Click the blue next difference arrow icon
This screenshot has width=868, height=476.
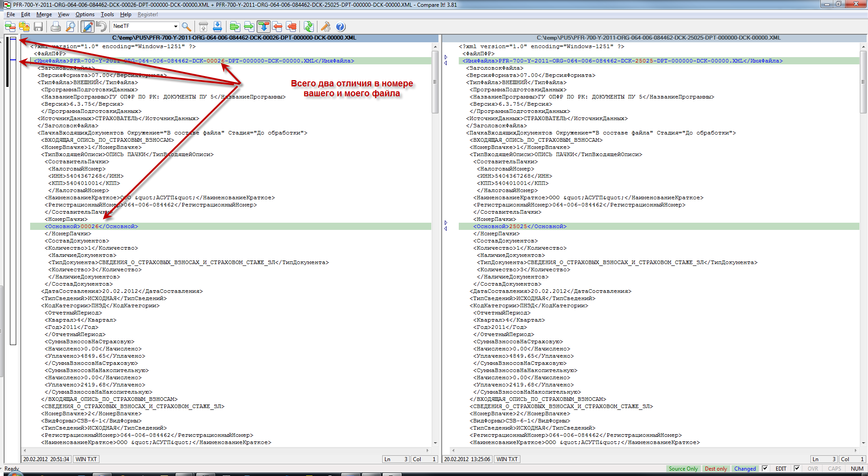coord(217,27)
